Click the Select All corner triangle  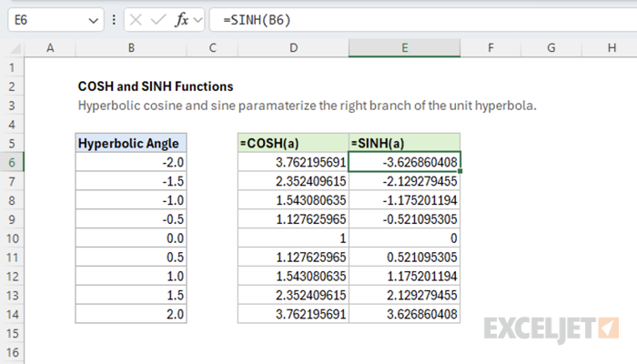(x=15, y=49)
